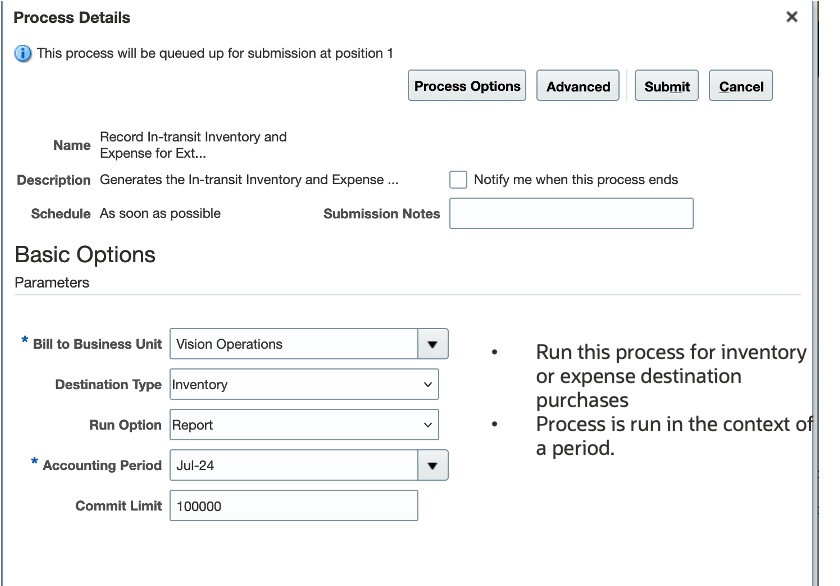Image resolution: width=840 pixels, height=586 pixels.
Task: Cancel the process submission
Action: [x=741, y=86]
